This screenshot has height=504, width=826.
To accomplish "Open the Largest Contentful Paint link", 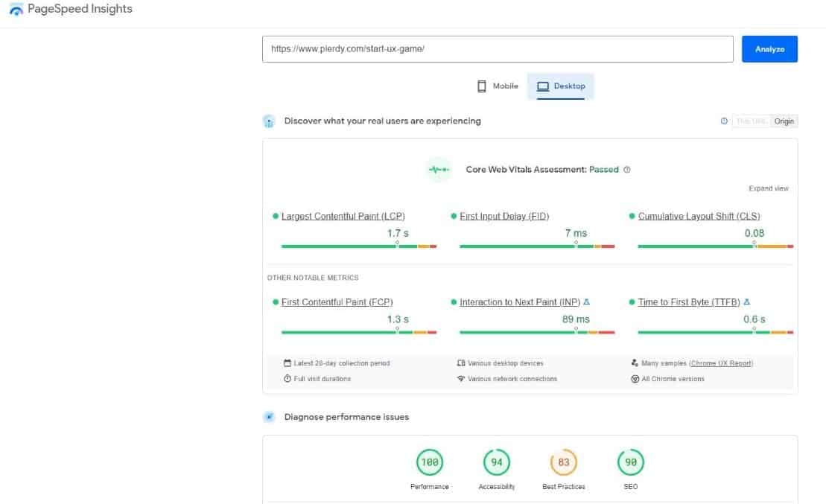I will click(x=343, y=216).
